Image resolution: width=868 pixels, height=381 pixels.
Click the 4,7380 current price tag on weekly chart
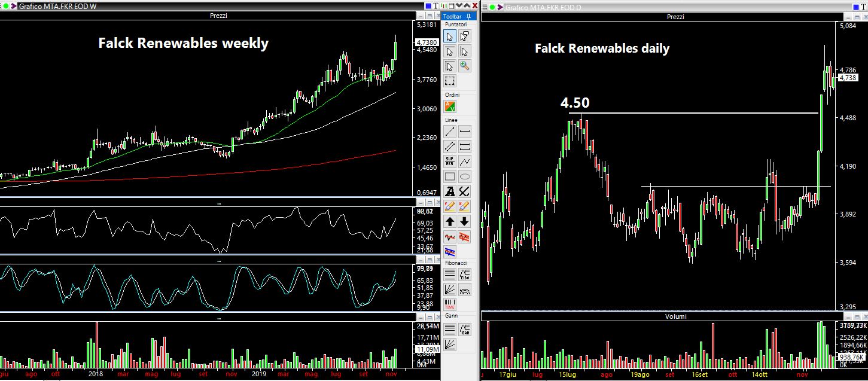coord(426,42)
